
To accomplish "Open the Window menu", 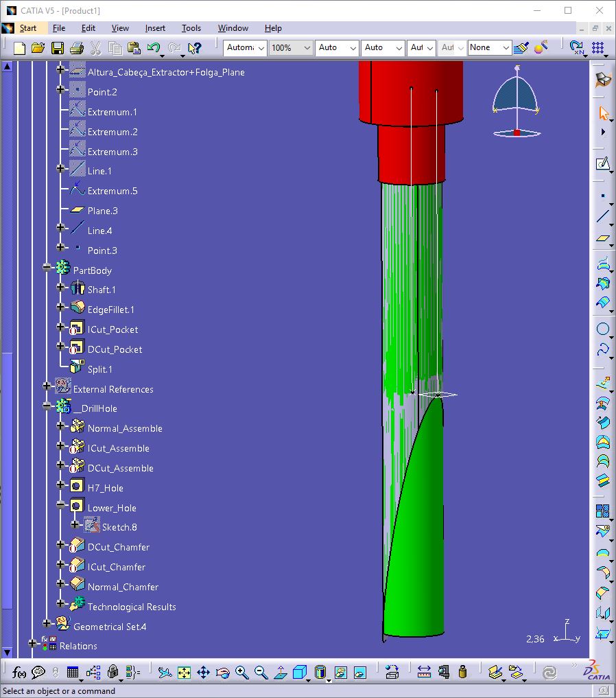I will [x=233, y=28].
